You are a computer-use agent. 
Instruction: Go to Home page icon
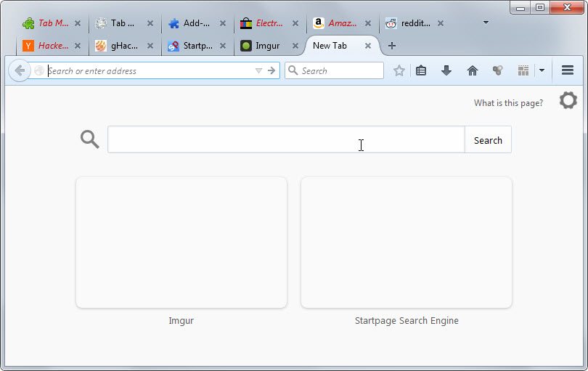point(473,70)
